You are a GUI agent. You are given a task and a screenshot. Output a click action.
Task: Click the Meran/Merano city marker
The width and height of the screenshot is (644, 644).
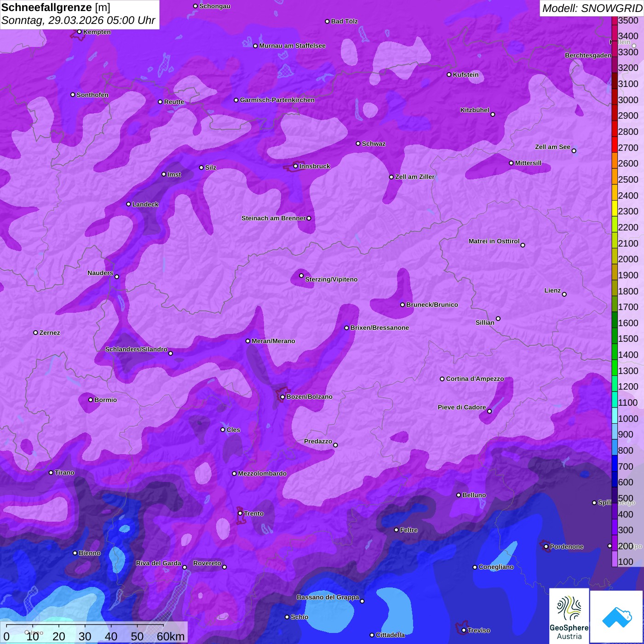247,341
